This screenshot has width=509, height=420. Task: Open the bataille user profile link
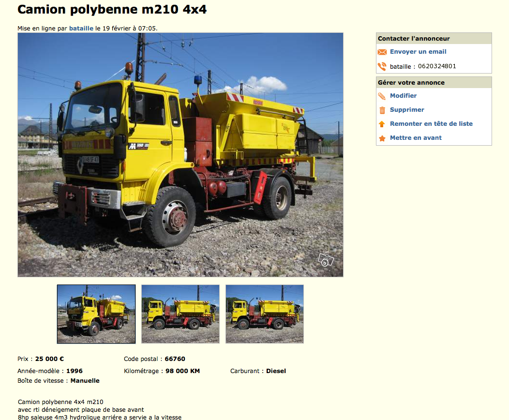pyautogui.click(x=81, y=28)
